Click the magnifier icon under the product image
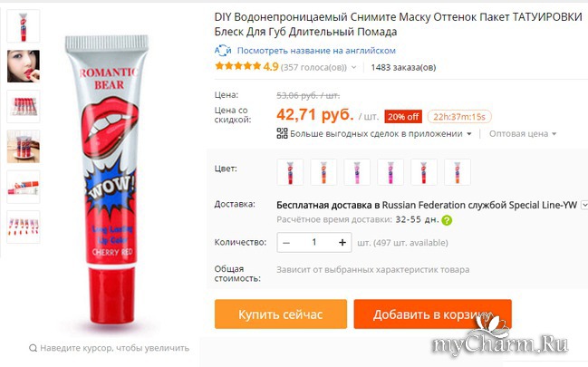 coord(33,348)
